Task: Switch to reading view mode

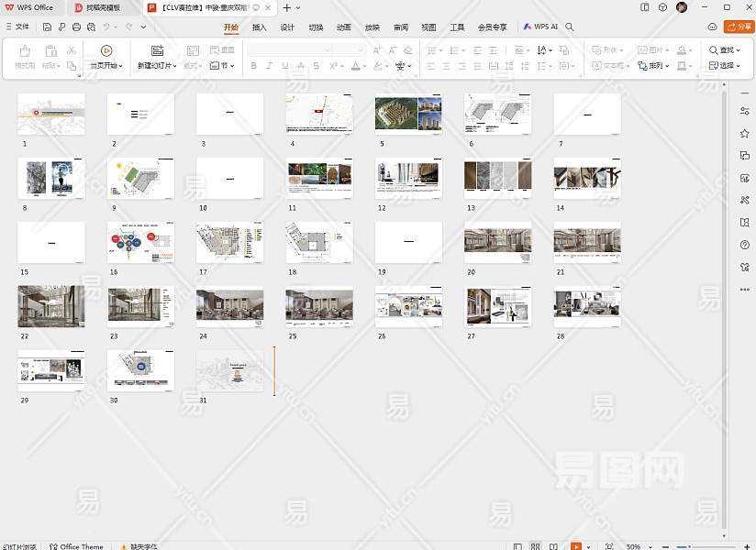Action: [x=554, y=546]
